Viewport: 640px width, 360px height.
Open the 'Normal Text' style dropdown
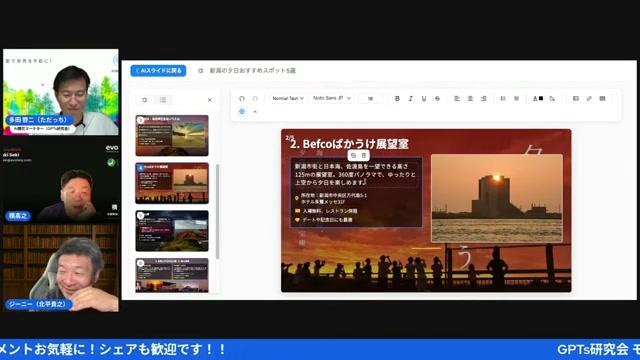(x=288, y=98)
